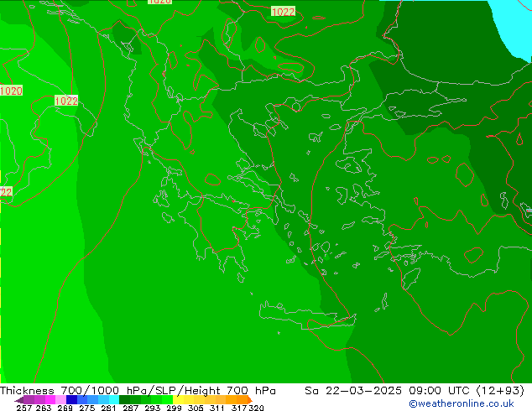Pick the cyan legend color swatch

coord(114,399)
